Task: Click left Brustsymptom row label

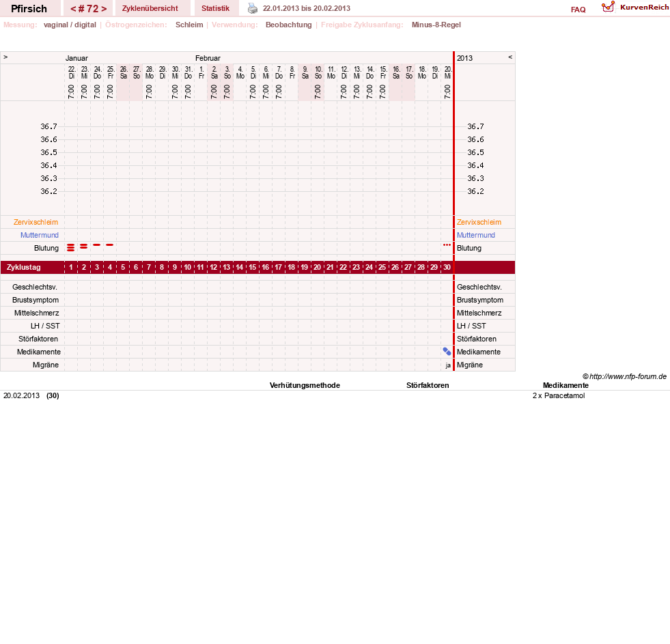Action: (x=36, y=300)
